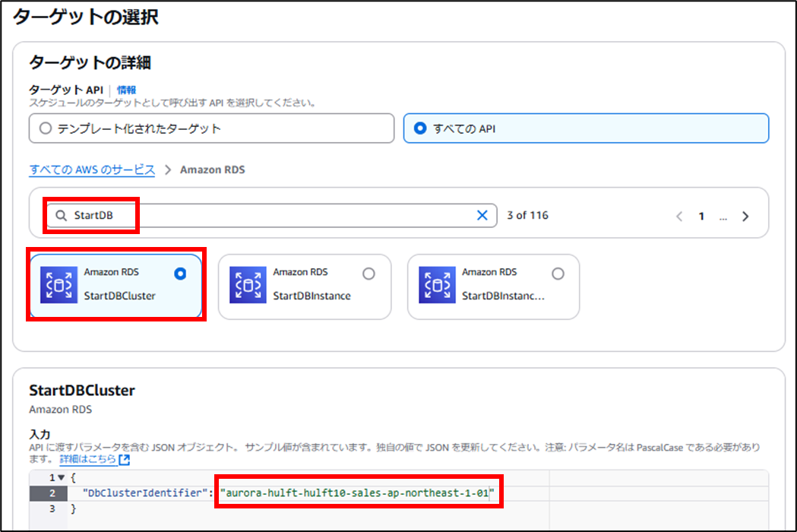Click the StartDBCluster card label
The height and width of the screenshot is (532, 797).
tap(119, 296)
